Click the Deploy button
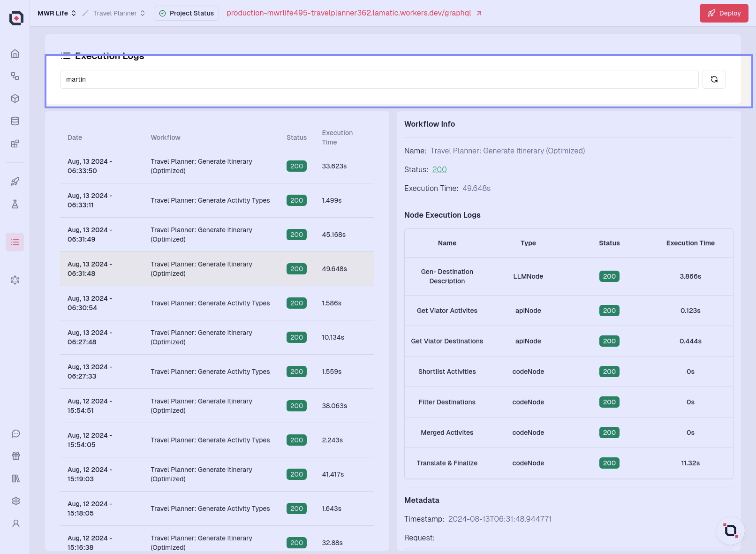The image size is (756, 554). (x=724, y=13)
